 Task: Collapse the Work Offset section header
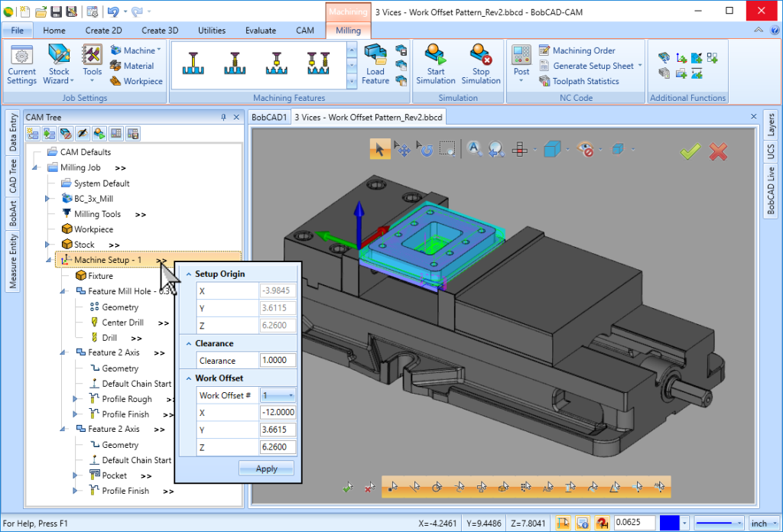[189, 378]
